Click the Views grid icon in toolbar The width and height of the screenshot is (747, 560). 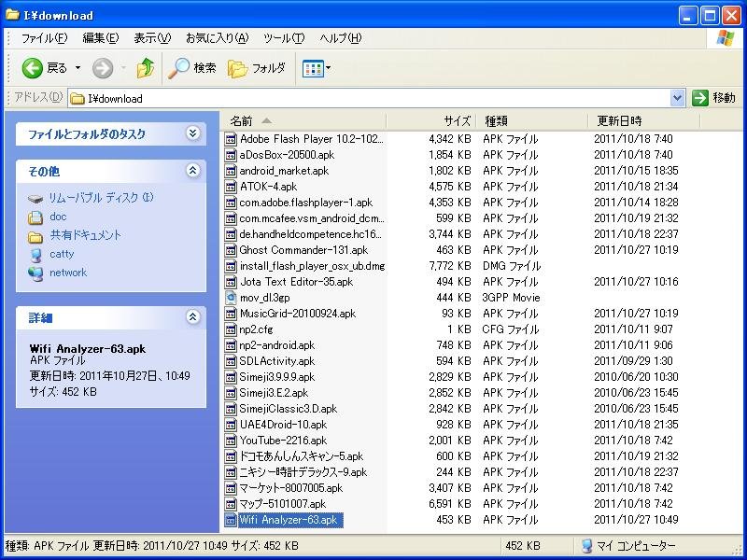pyautogui.click(x=313, y=68)
